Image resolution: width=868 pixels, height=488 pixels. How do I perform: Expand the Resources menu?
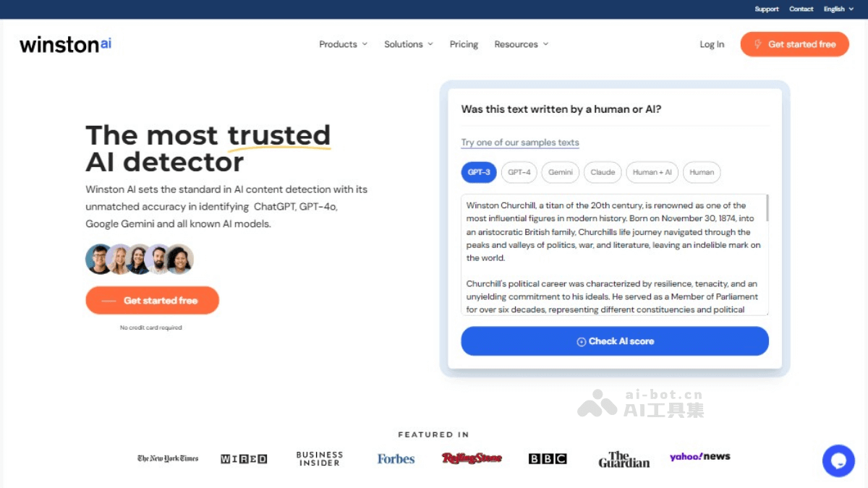[521, 44]
